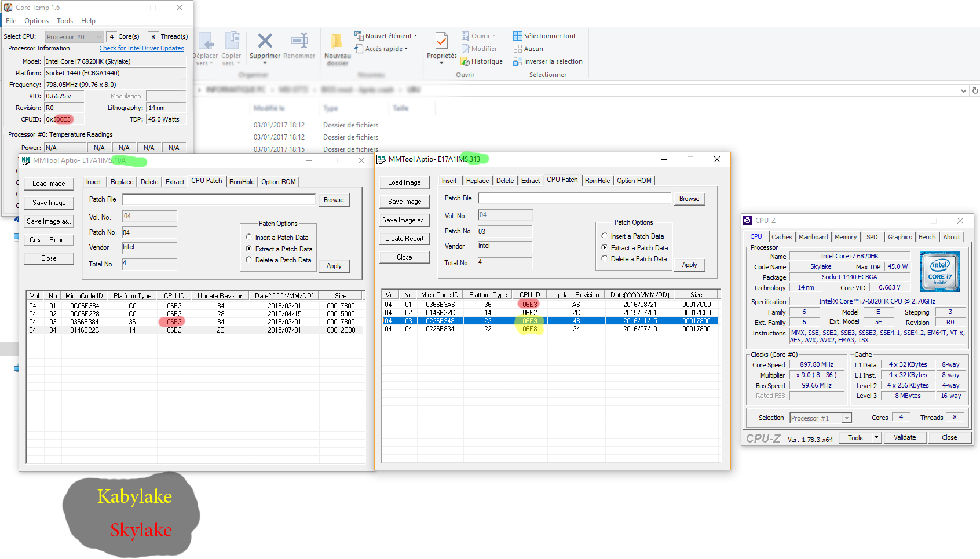Image resolution: width=980 pixels, height=559 pixels.
Task: Click the Supprimer delete icon in Explorer ribbon
Action: pos(265,41)
